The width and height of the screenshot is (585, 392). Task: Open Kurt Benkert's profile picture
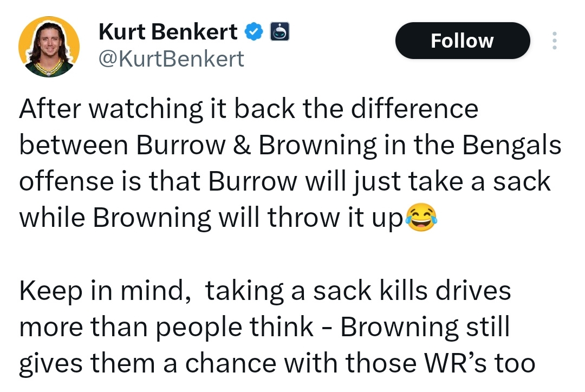click(49, 47)
